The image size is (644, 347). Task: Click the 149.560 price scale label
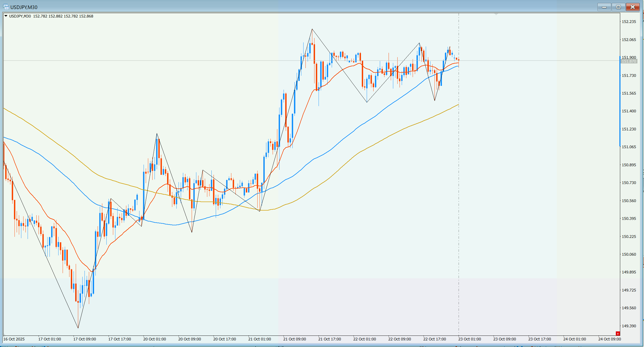click(x=629, y=308)
